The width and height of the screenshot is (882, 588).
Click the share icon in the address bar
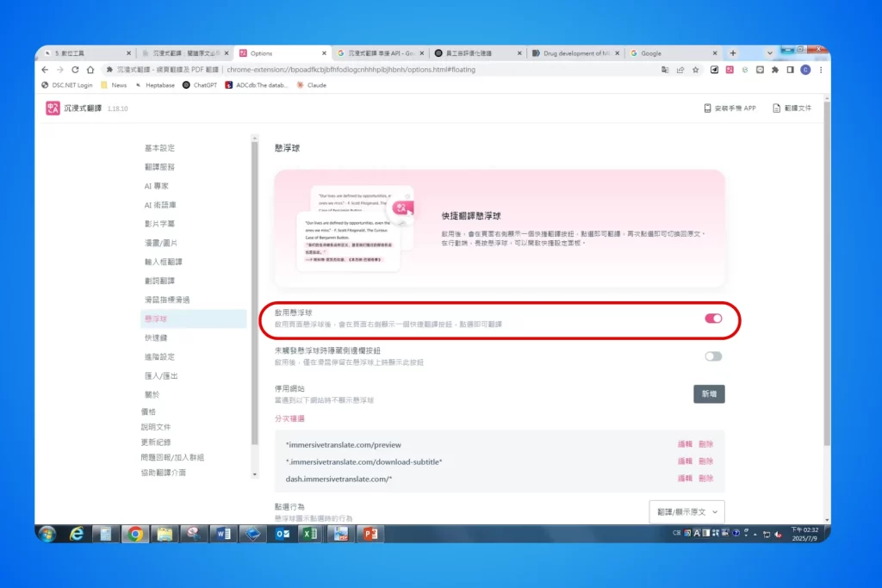click(x=679, y=69)
